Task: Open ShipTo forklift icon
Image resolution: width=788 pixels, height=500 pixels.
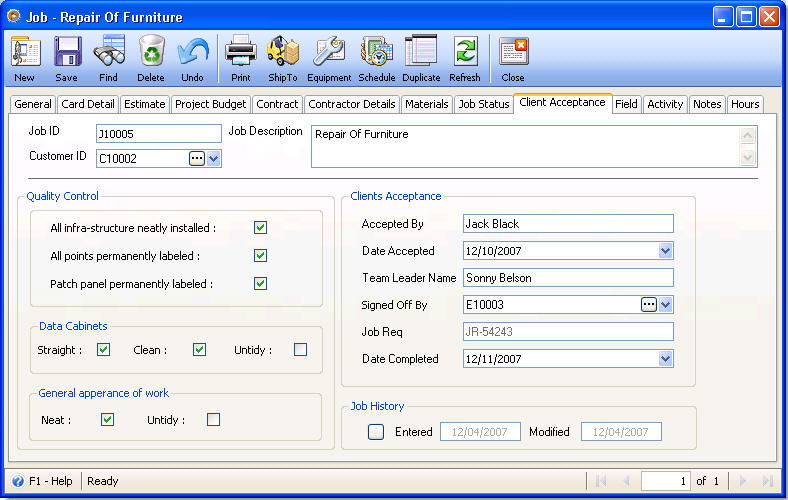Action: point(283,52)
